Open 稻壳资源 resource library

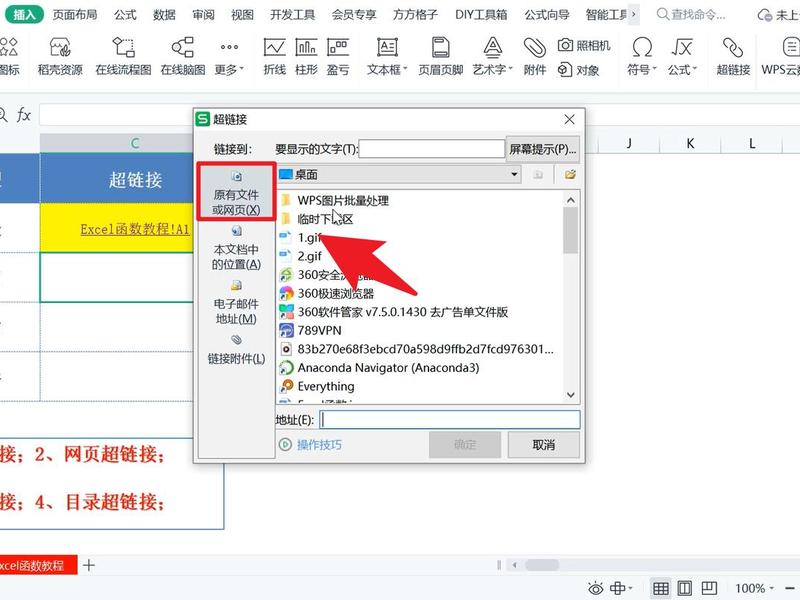tap(60, 56)
